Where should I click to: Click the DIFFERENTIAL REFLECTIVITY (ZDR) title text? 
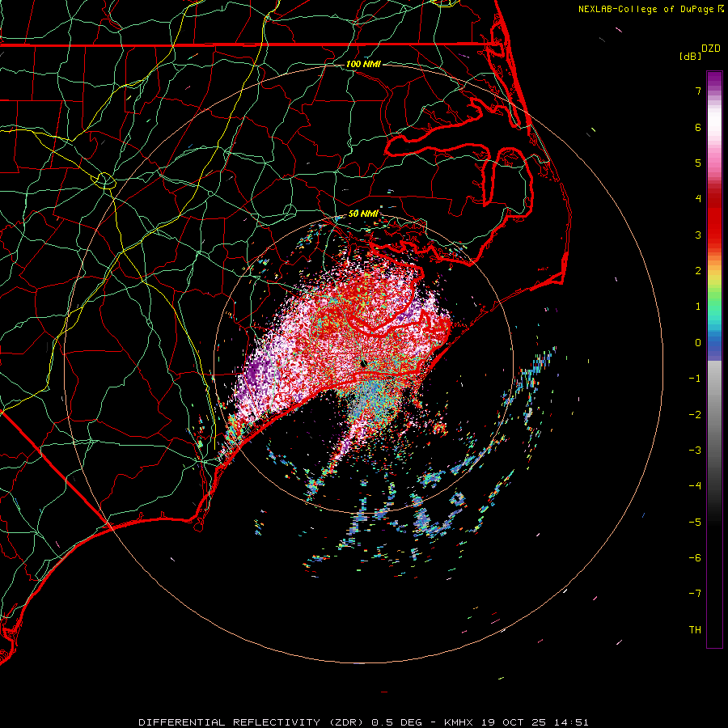[x=252, y=722]
